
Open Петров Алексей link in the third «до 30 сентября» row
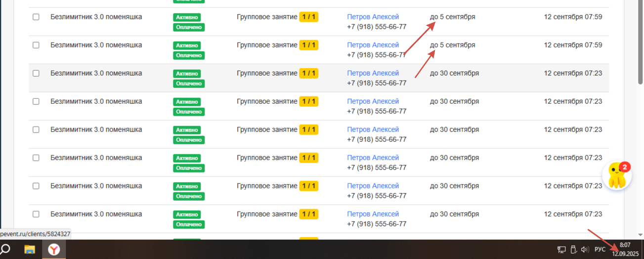point(373,129)
